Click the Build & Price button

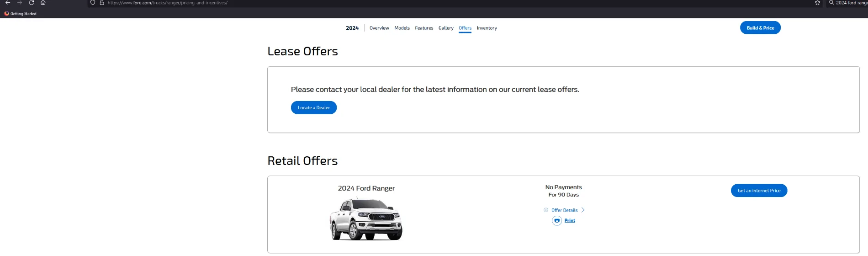760,28
